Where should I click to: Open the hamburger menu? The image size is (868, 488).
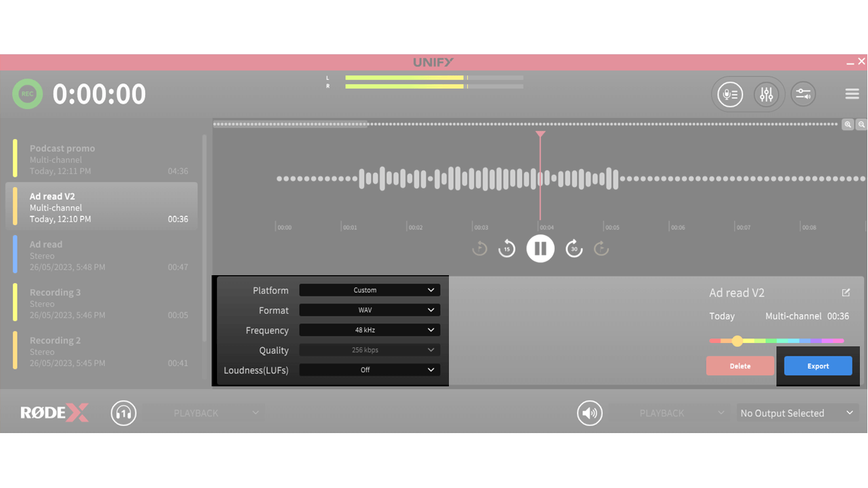click(852, 94)
